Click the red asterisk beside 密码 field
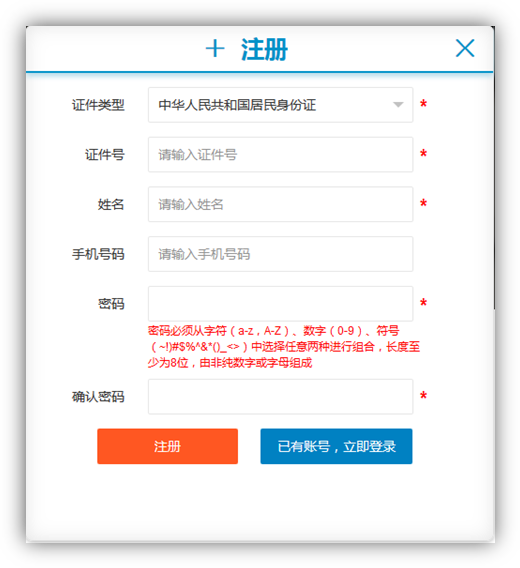 (423, 303)
